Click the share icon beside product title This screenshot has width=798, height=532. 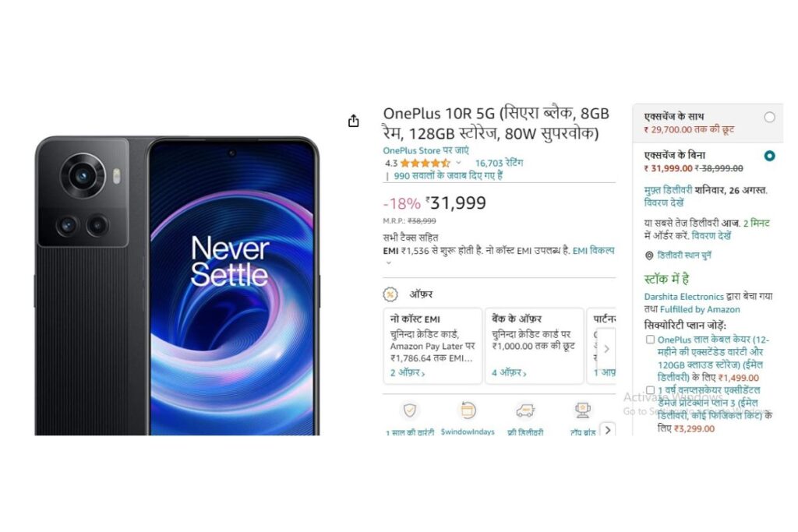353,121
